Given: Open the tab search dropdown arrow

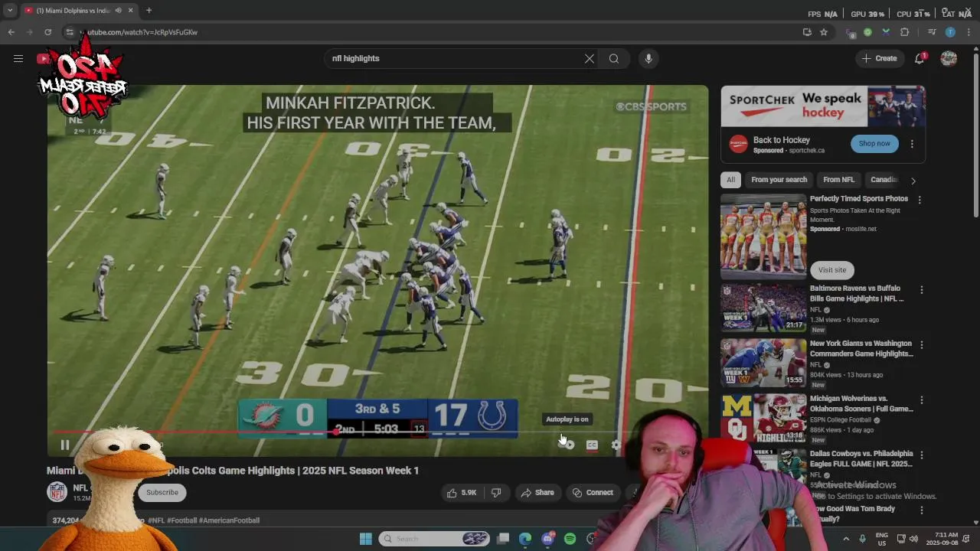Looking at the screenshot, I should [10, 11].
